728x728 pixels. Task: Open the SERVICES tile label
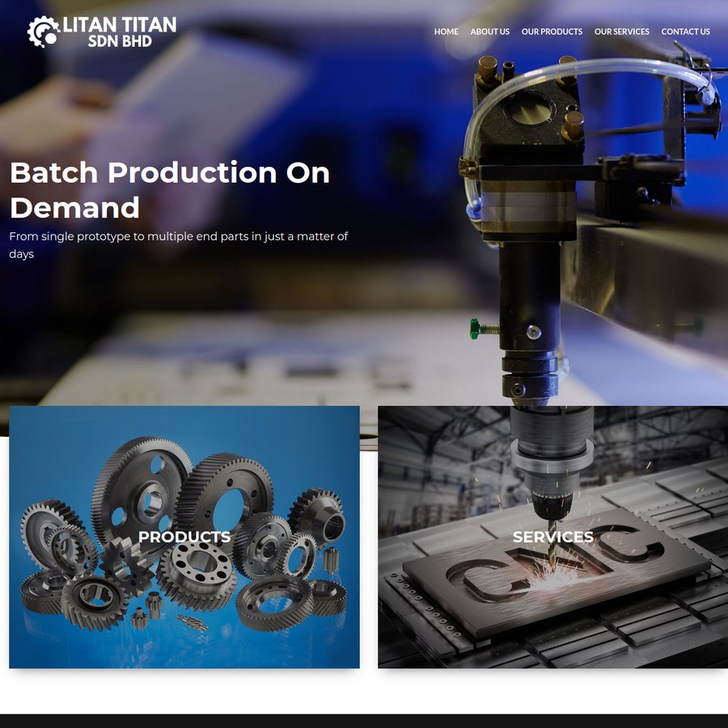pos(553,537)
